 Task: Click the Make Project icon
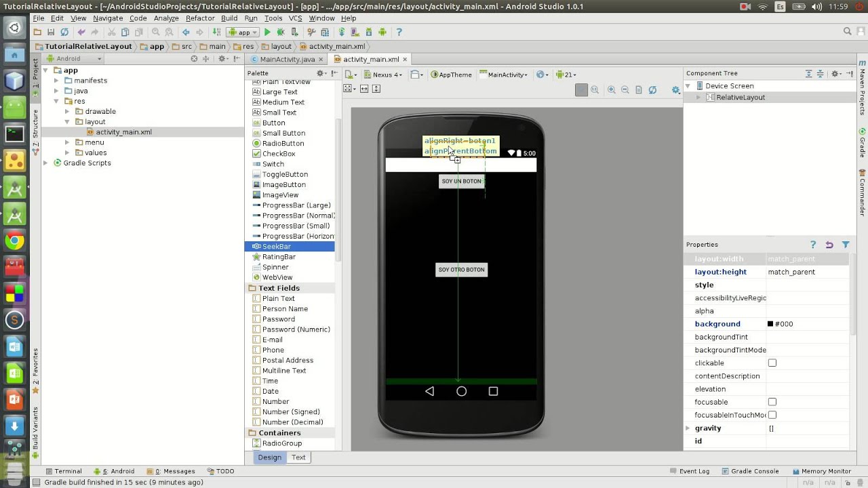217,32
